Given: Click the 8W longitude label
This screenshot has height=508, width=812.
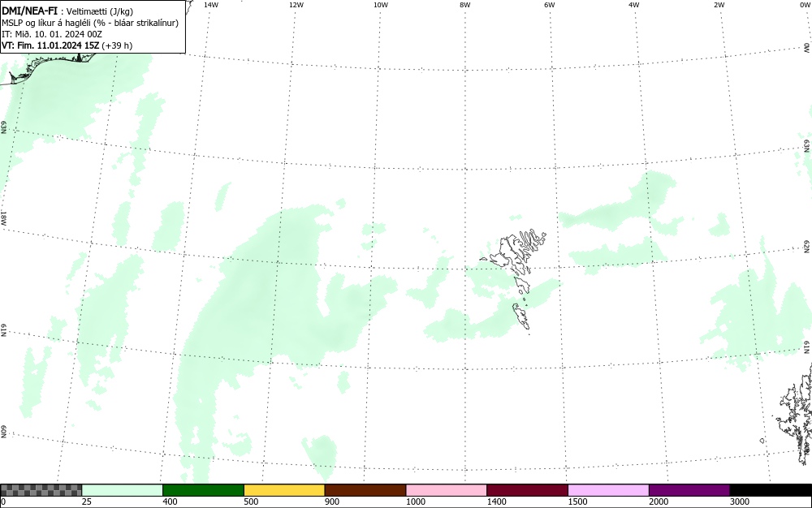Looking at the screenshot, I should (x=465, y=5).
